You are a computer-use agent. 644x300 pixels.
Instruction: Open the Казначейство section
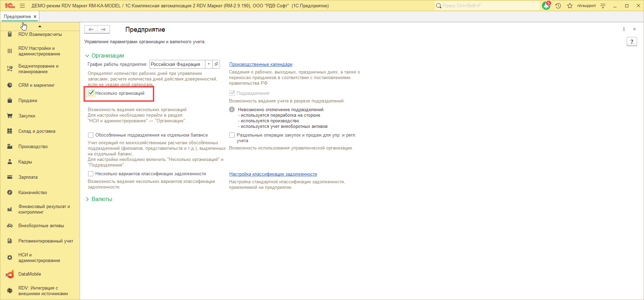tap(33, 192)
